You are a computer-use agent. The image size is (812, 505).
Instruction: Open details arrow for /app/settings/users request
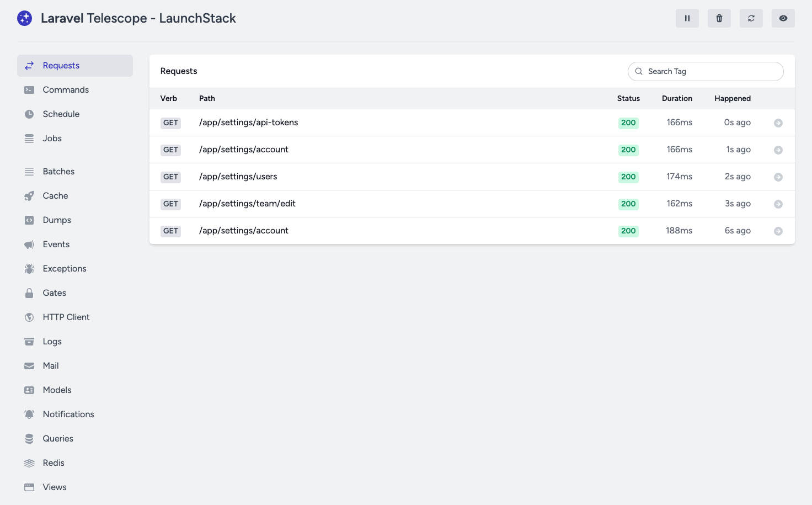click(x=778, y=177)
